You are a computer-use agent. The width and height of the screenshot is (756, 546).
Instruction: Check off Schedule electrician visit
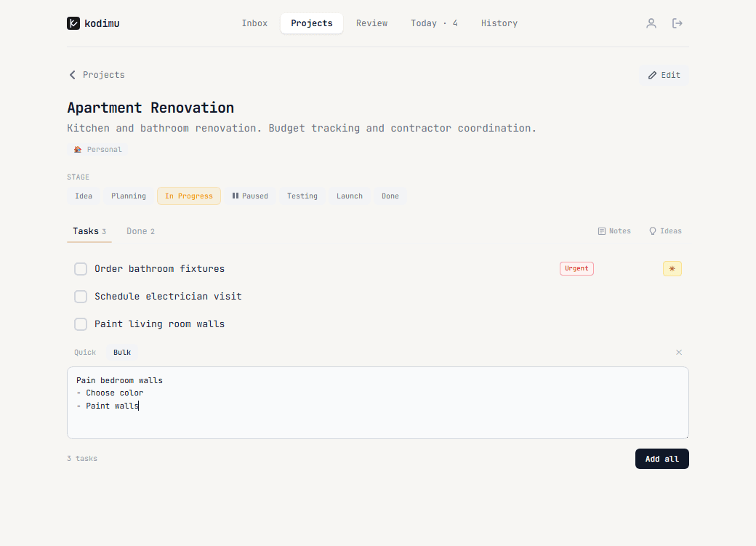81,296
